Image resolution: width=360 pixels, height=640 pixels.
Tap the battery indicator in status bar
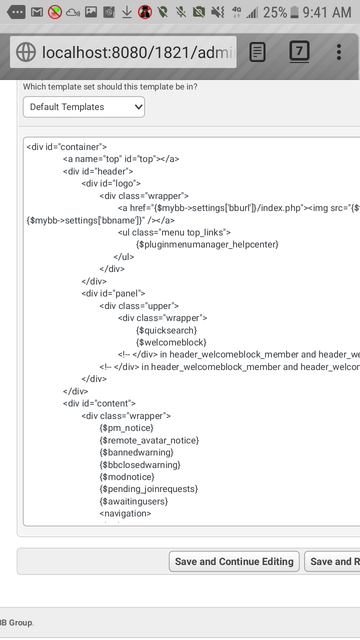[x=294, y=12]
